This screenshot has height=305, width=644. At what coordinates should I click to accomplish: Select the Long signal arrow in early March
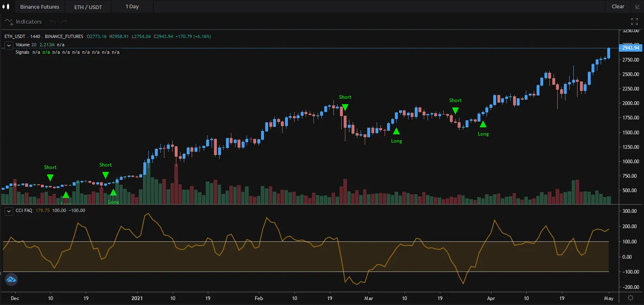(x=396, y=131)
